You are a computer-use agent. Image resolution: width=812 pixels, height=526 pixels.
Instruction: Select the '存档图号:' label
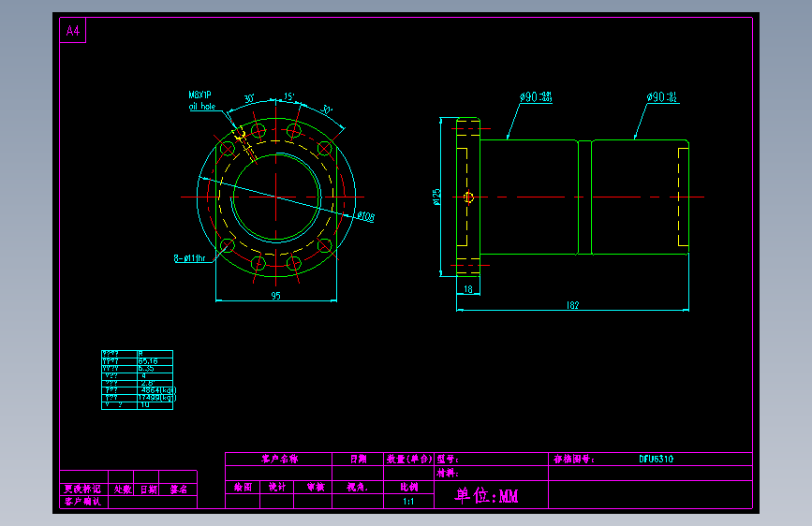click(x=574, y=460)
